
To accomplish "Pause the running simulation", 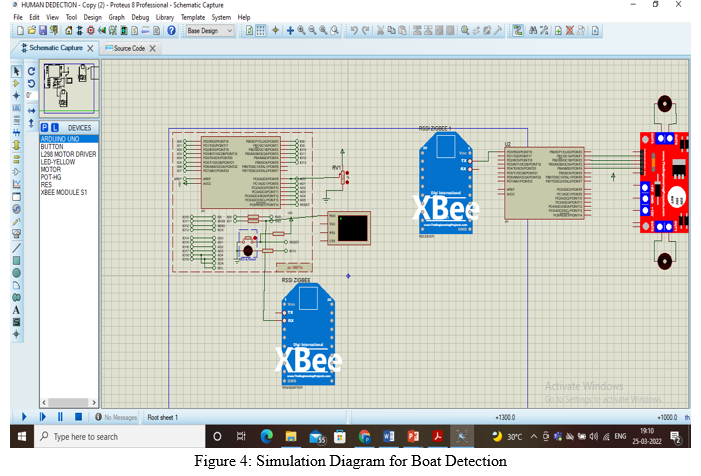I will (x=60, y=416).
